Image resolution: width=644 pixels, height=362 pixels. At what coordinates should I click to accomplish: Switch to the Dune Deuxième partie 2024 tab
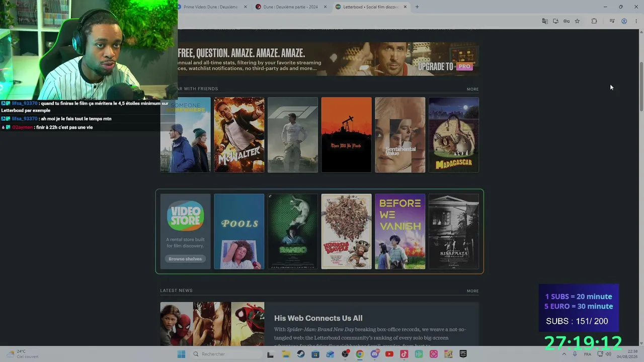(x=291, y=7)
